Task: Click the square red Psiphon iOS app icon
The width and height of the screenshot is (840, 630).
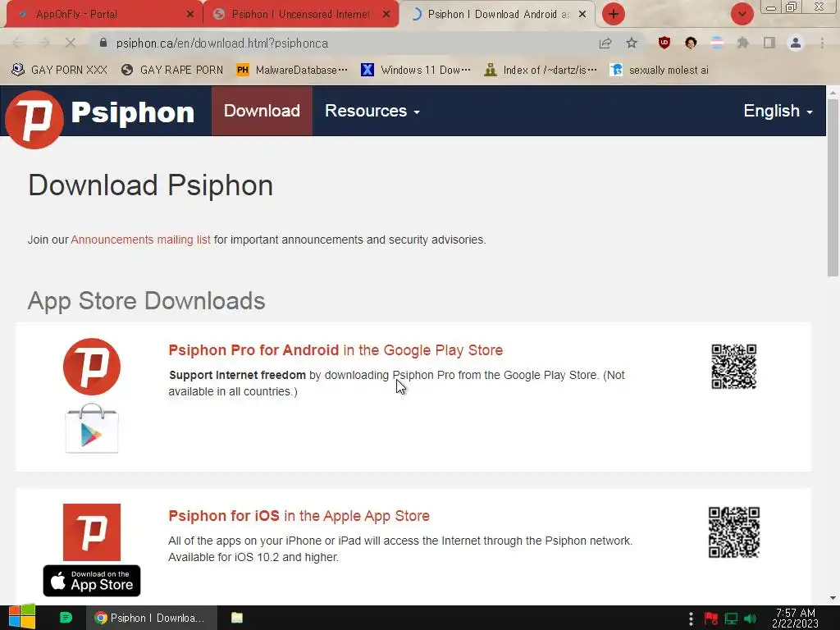Action: point(92,532)
